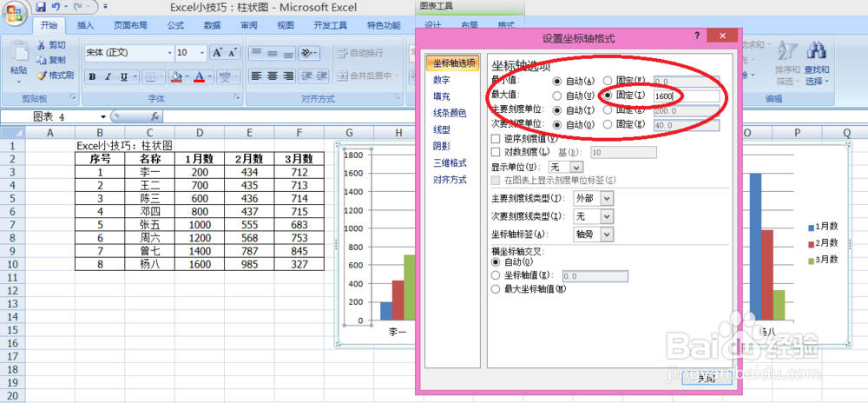Open the font size dropdown
The height and width of the screenshot is (403, 868).
click(202, 53)
